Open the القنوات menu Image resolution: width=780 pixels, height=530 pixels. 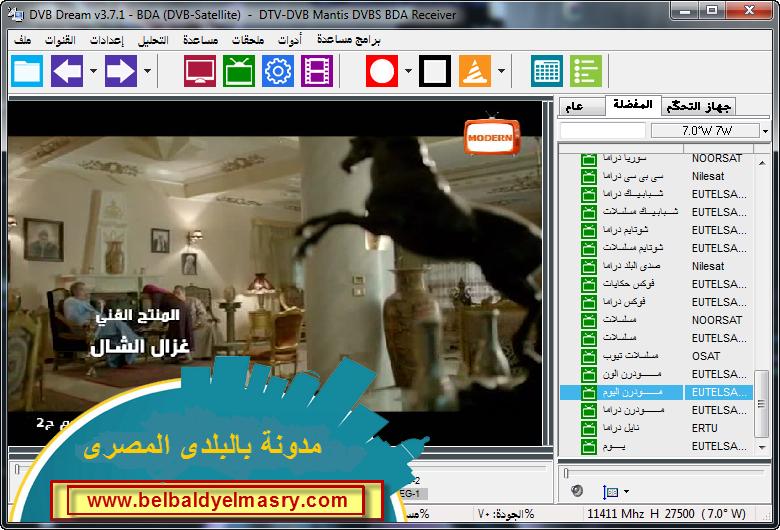60,40
